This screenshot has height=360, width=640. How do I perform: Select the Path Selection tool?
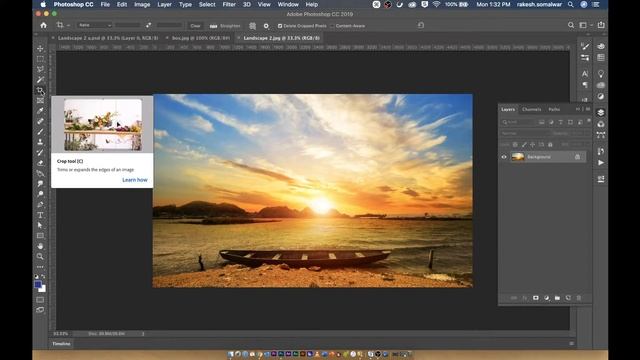[x=40, y=225]
